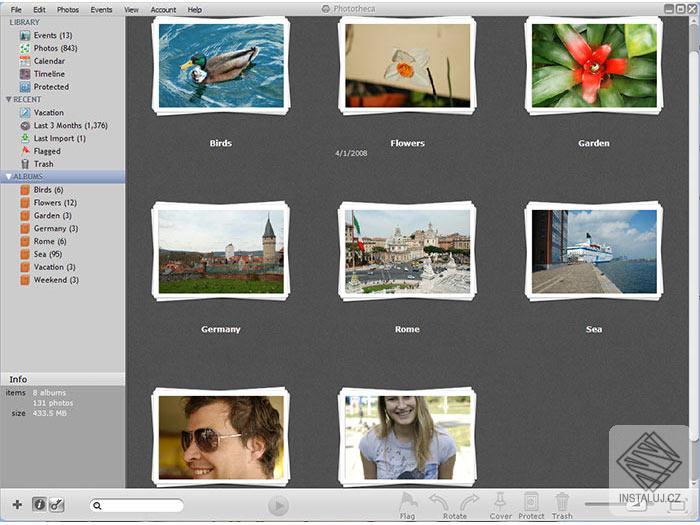700x525 pixels.
Task: Click the Cover pin icon
Action: [x=501, y=502]
